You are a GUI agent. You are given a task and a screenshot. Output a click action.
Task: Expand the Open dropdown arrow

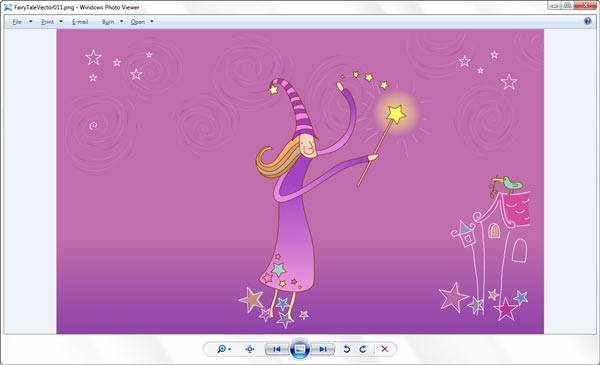[152, 22]
